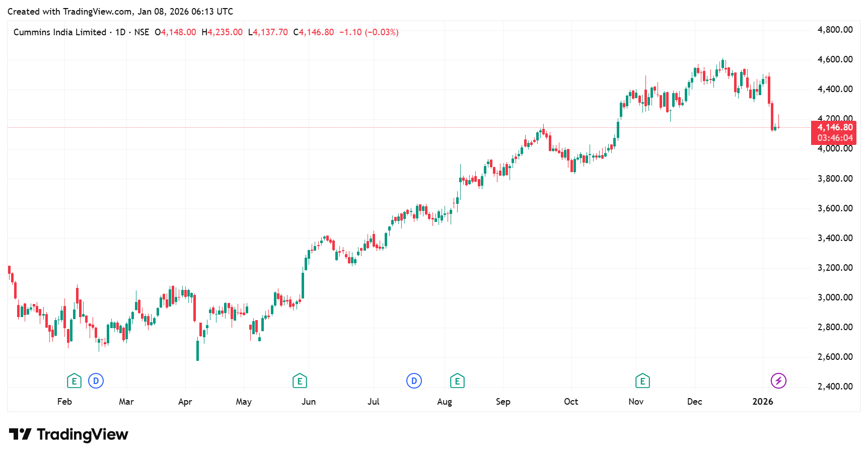Image resolution: width=868 pixels, height=457 pixels.
Task: Click the 4,800.00 price axis label
Action: [835, 30]
